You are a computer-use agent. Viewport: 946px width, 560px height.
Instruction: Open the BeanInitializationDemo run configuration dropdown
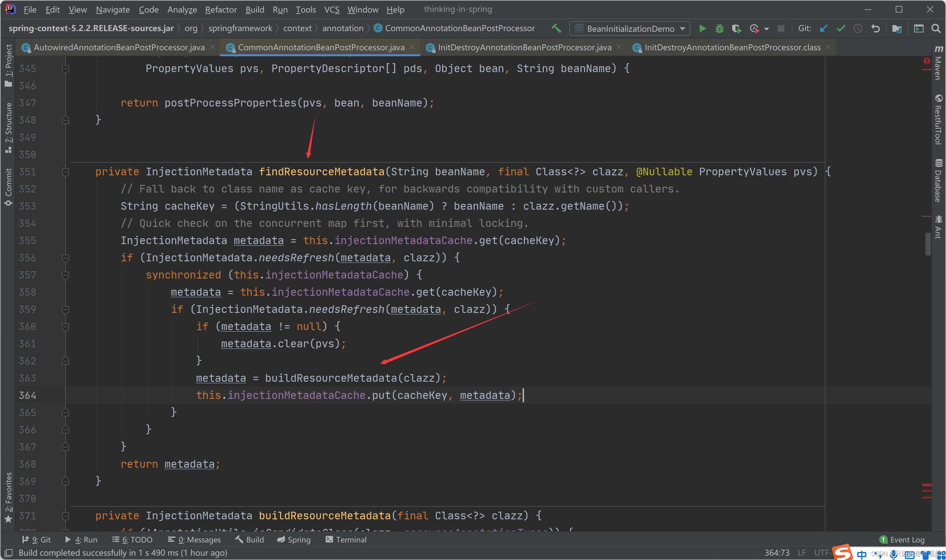tap(630, 29)
